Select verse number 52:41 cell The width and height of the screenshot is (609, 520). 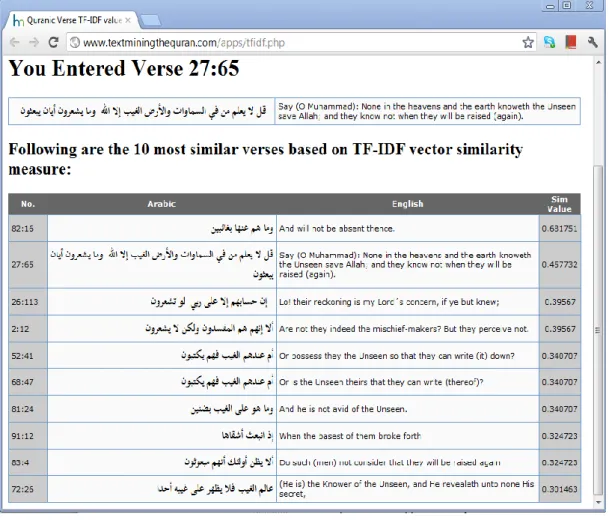[x=28, y=357]
